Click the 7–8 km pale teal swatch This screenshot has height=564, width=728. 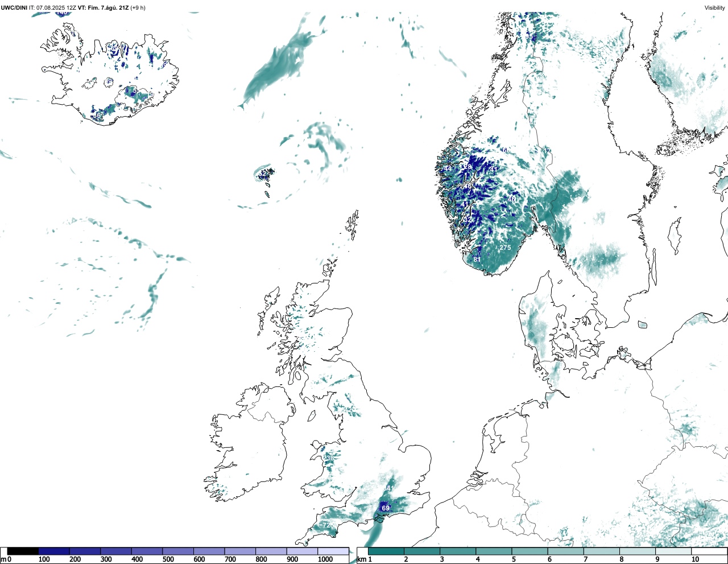point(601,551)
